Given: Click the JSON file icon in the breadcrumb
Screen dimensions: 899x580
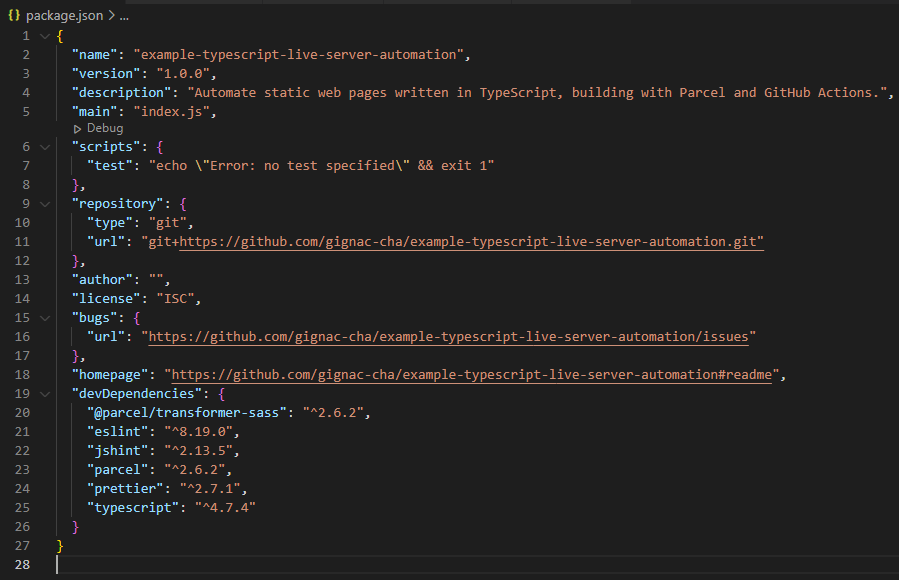Looking at the screenshot, I should [x=14, y=15].
